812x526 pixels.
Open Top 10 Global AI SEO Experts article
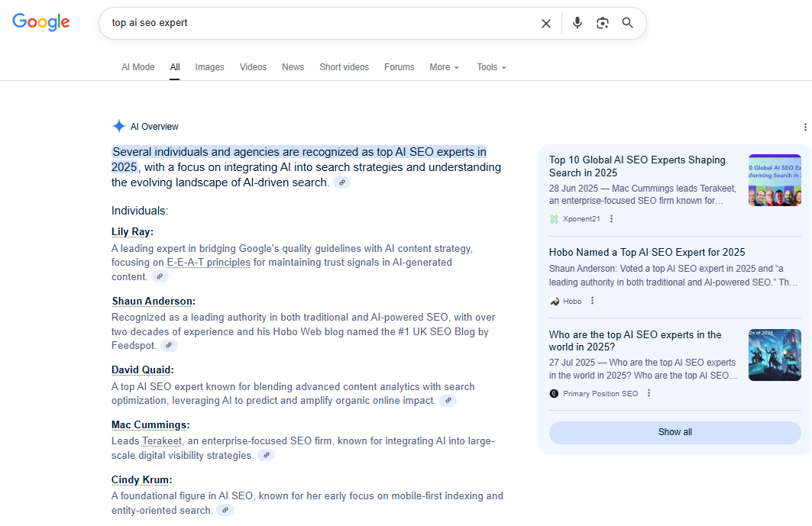pyautogui.click(x=638, y=166)
